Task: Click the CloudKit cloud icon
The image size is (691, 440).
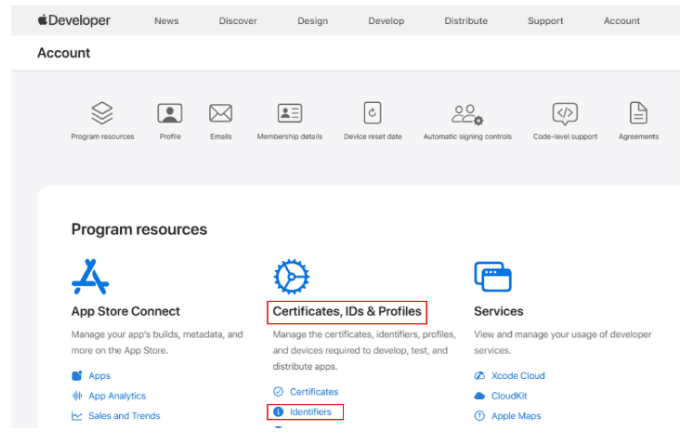Action: 479,395
